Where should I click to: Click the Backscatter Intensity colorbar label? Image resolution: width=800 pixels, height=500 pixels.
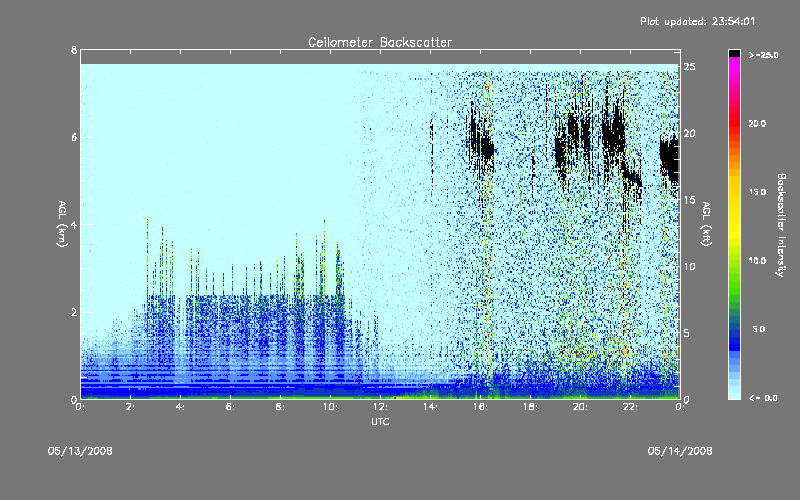point(781,225)
